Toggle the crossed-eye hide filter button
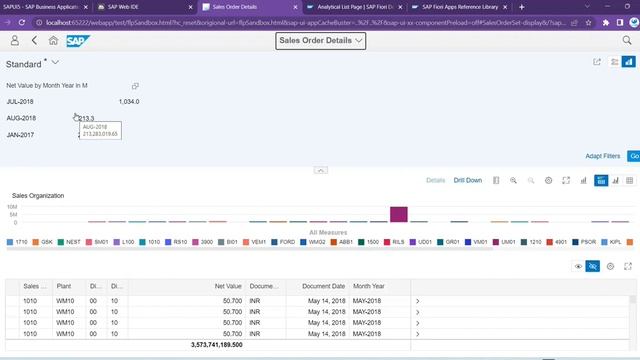The height and width of the screenshot is (360, 640). click(593, 266)
